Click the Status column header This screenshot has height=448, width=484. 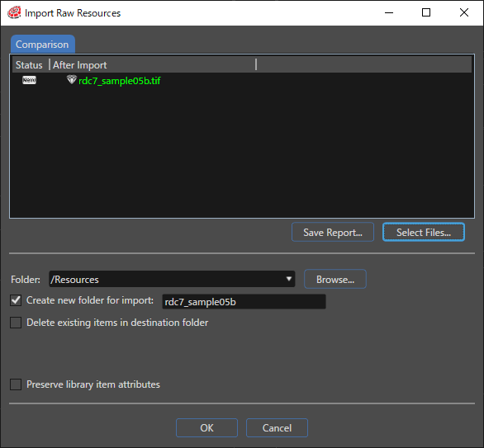point(29,65)
